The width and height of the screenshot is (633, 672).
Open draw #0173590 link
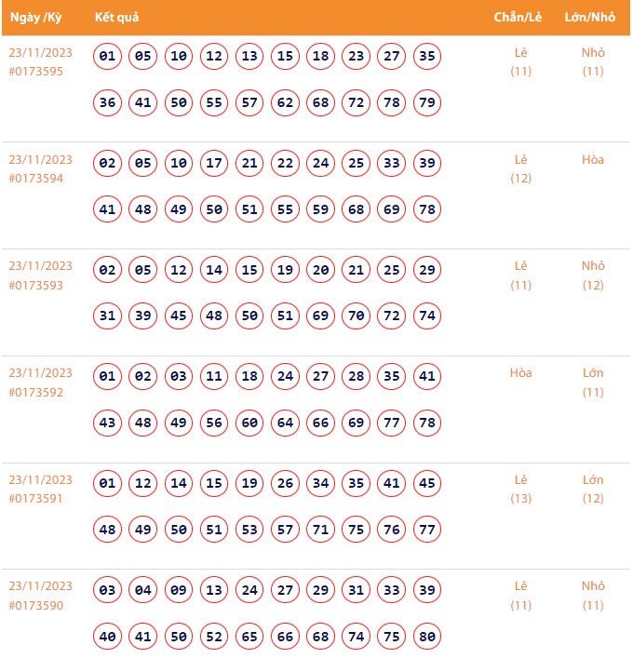[x=36, y=606]
